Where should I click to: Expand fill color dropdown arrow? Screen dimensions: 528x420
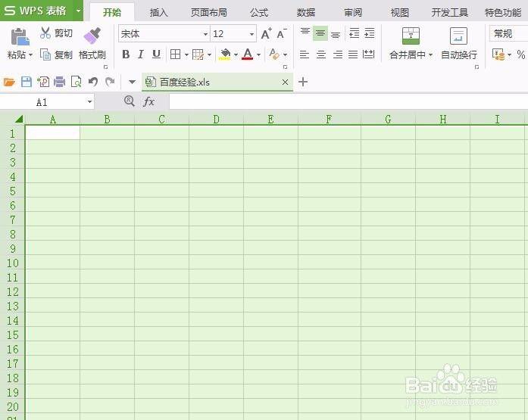(x=236, y=54)
